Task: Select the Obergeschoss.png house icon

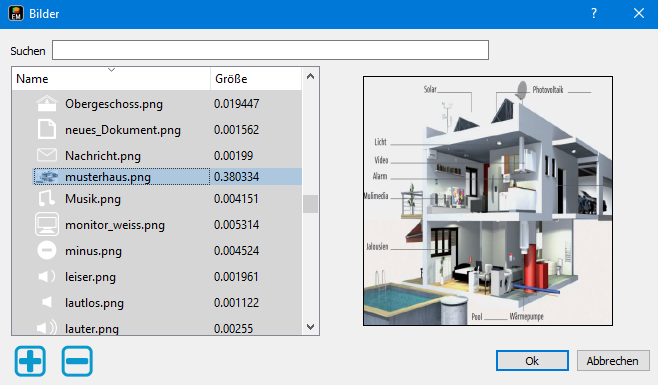Action: 47,104
